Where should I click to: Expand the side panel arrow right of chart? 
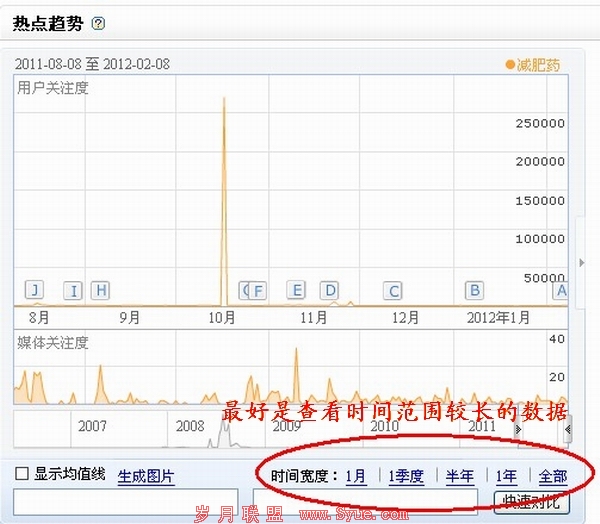tap(582, 263)
